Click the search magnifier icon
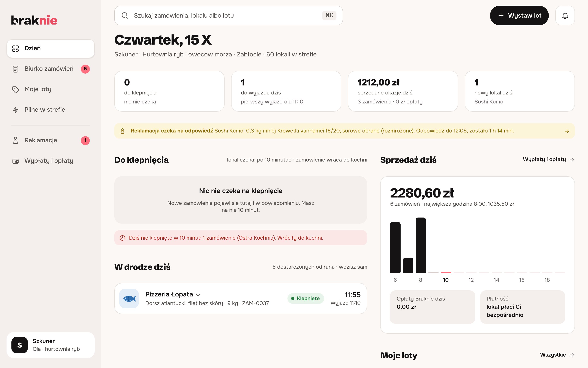This screenshot has height=368, width=588. click(125, 16)
